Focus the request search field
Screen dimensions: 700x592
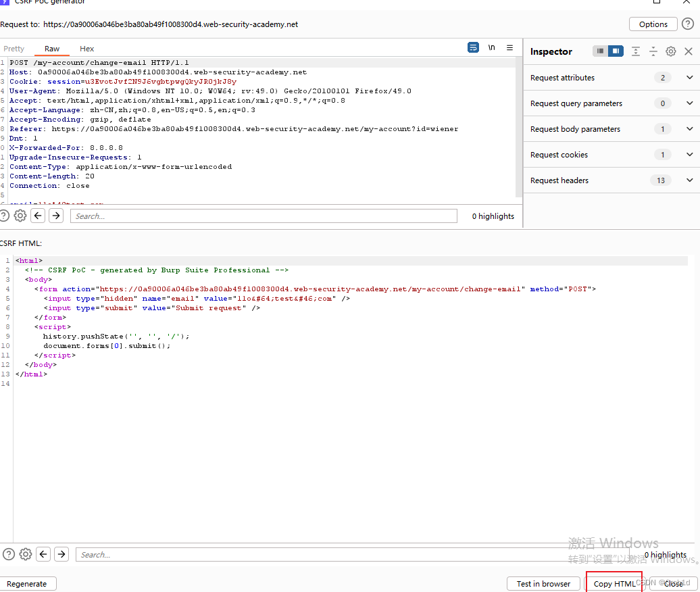click(x=264, y=216)
